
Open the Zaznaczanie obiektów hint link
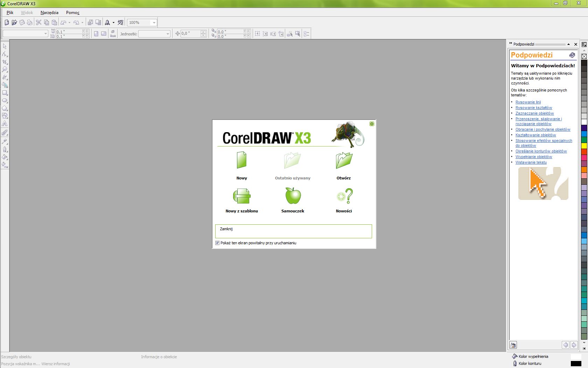click(535, 113)
